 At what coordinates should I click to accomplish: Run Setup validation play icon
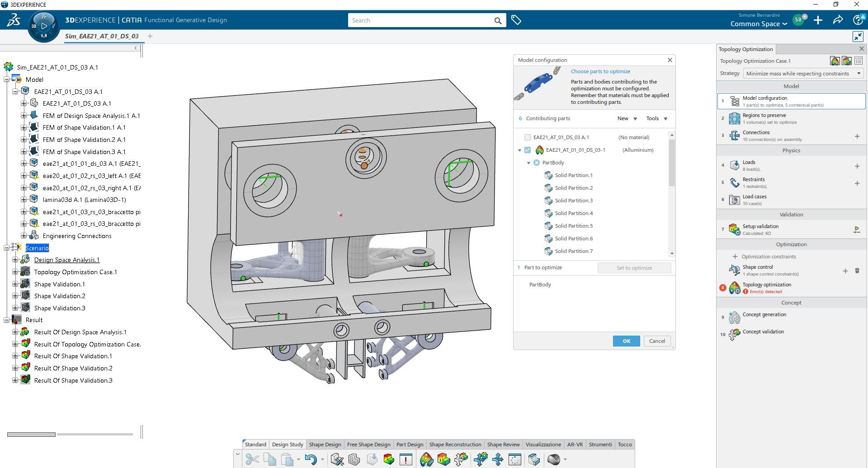pyautogui.click(x=856, y=229)
